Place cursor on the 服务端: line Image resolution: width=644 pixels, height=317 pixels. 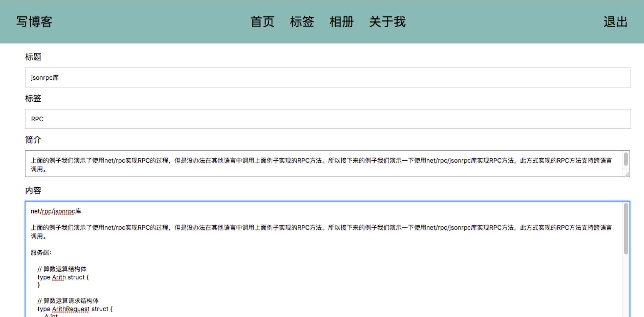41,253
